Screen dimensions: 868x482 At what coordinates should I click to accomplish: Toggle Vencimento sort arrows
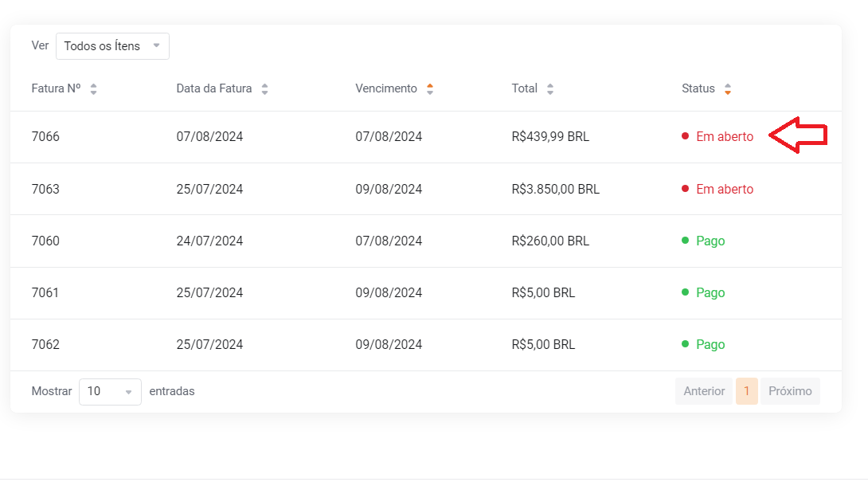point(430,89)
